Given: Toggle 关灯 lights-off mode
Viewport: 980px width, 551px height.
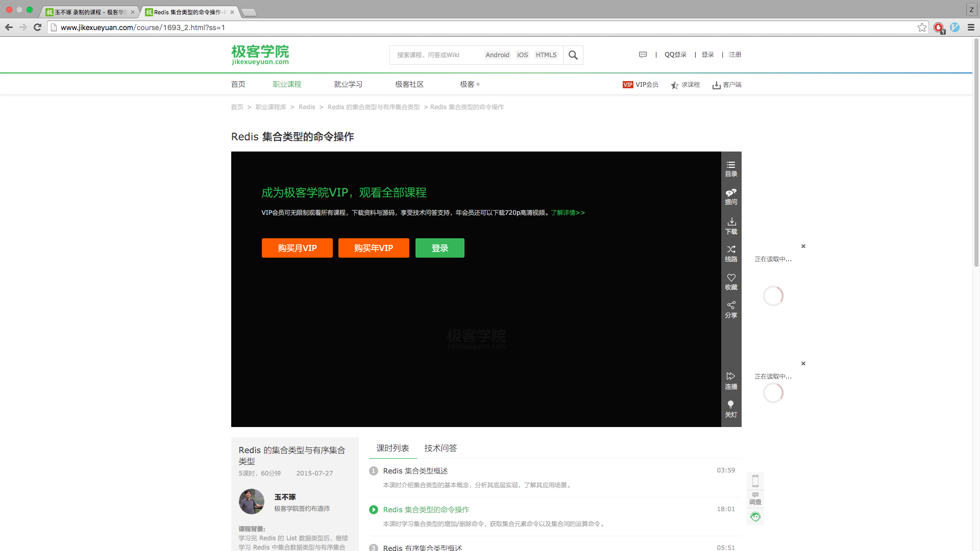Looking at the screenshot, I should [731, 409].
